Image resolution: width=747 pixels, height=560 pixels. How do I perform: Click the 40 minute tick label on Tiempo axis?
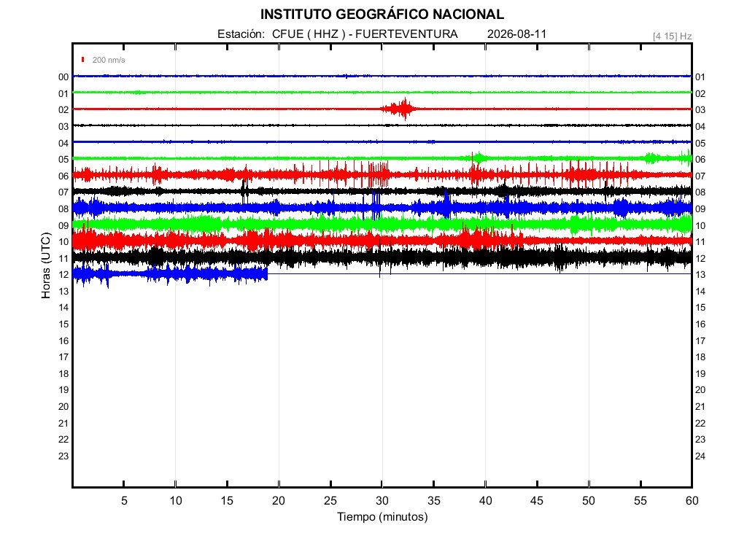[x=485, y=500]
